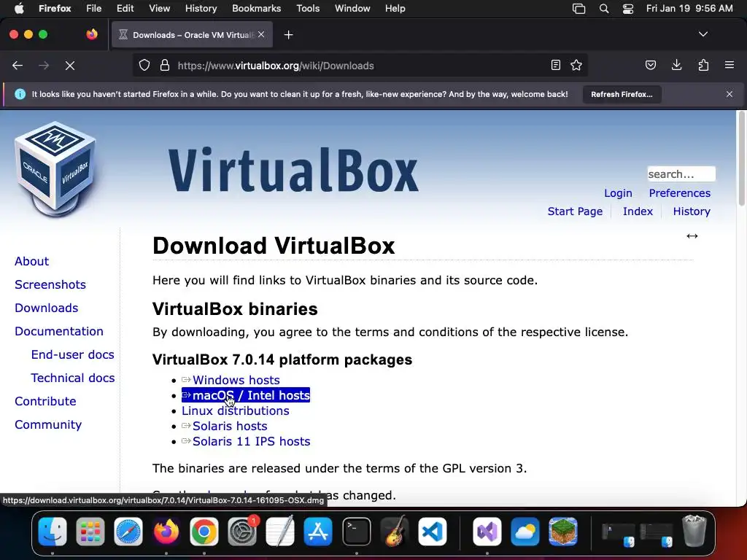
Task: Click VirtualBox cube logo
Action: pos(55,169)
